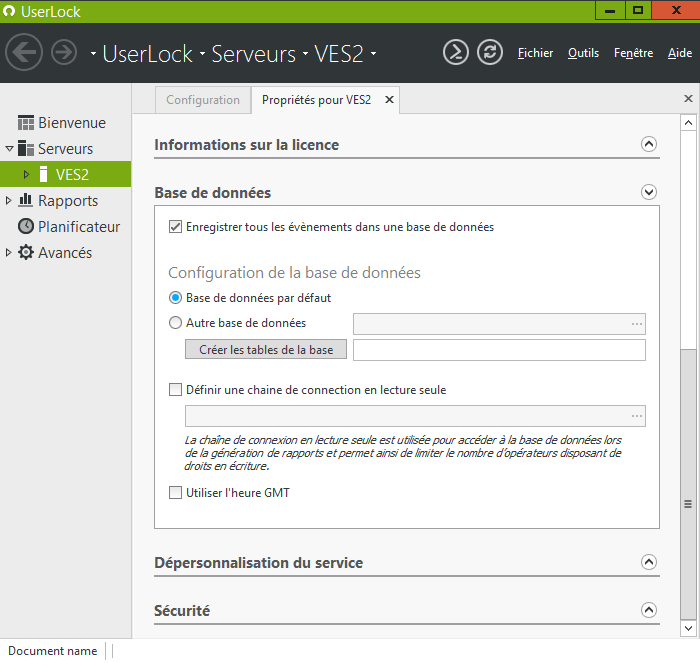700x663 pixels.
Task: Go forward with the right arrow button
Action: tap(64, 52)
